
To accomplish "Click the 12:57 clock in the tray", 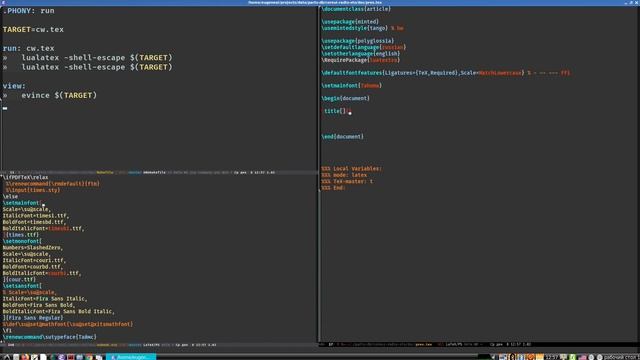I will 552,357.
